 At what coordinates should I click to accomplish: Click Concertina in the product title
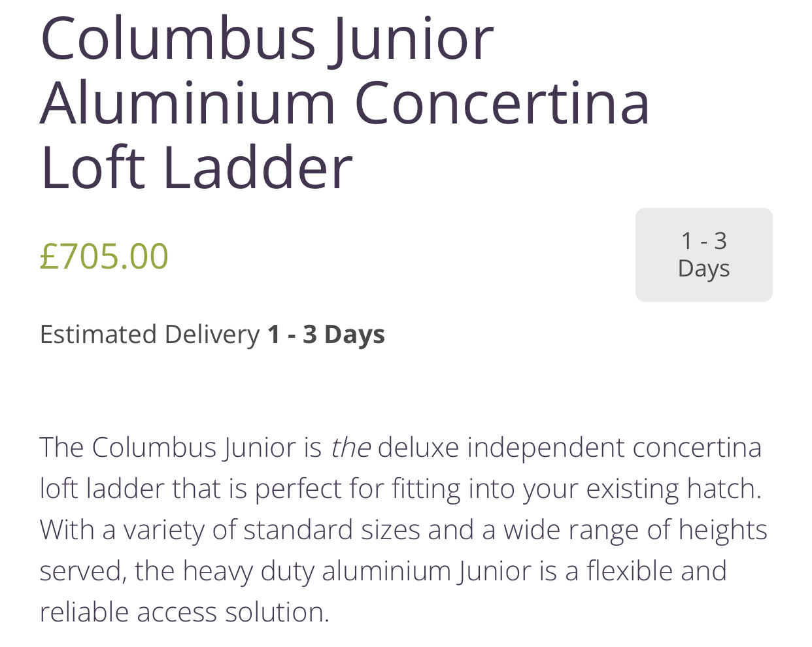(x=502, y=103)
